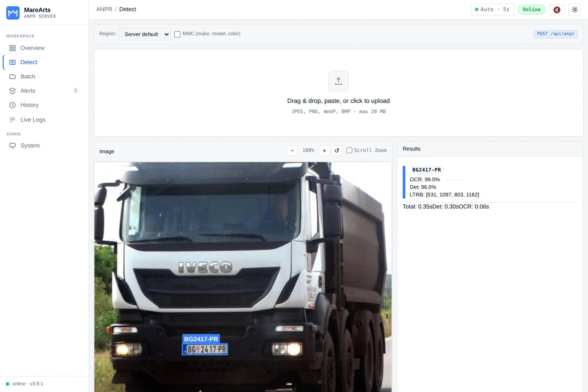Image resolution: width=588 pixels, height=392 pixels.
Task: Zoom out the image with minus button
Action: click(x=292, y=151)
